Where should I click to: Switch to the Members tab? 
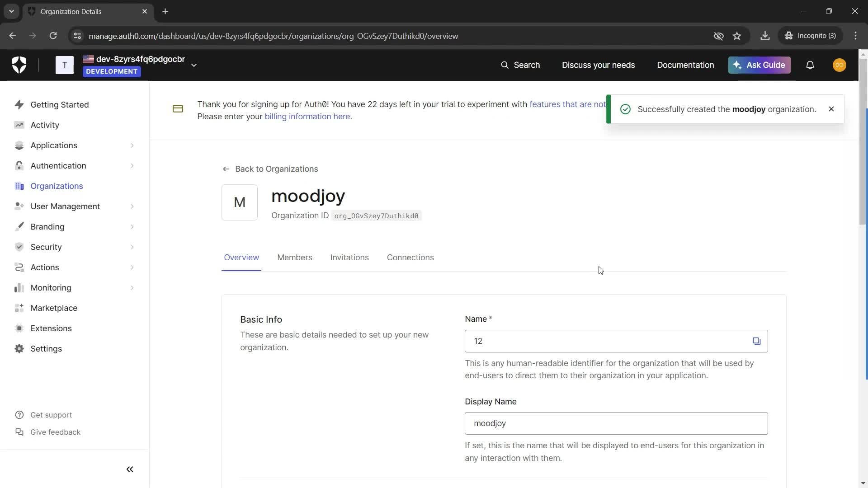pos(295,258)
